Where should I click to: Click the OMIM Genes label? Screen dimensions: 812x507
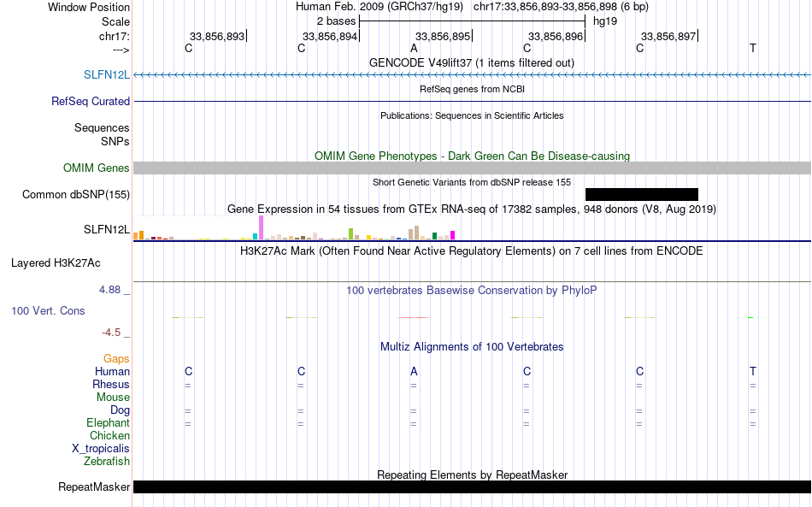(x=96, y=168)
